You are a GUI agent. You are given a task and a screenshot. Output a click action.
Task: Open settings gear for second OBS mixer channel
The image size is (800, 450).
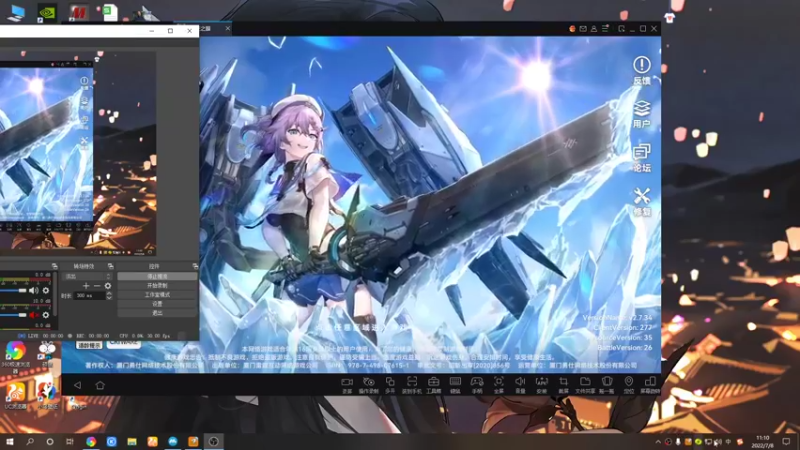pos(46,315)
